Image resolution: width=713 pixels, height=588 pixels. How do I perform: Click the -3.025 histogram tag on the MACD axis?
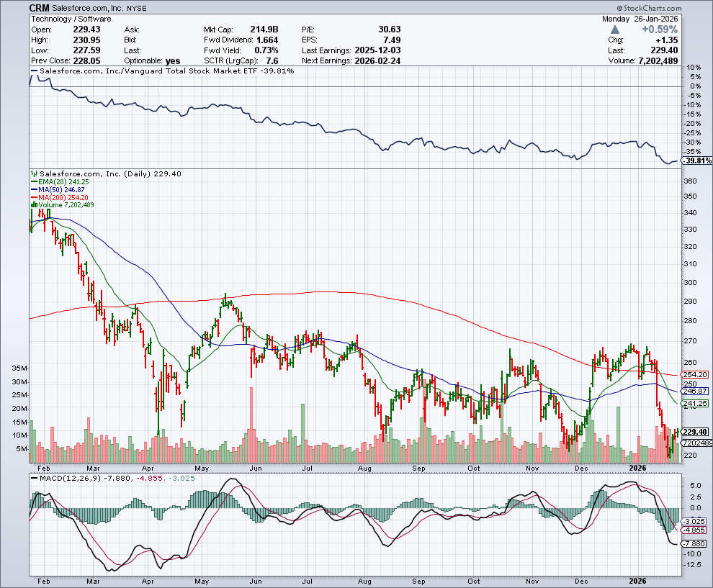point(694,521)
